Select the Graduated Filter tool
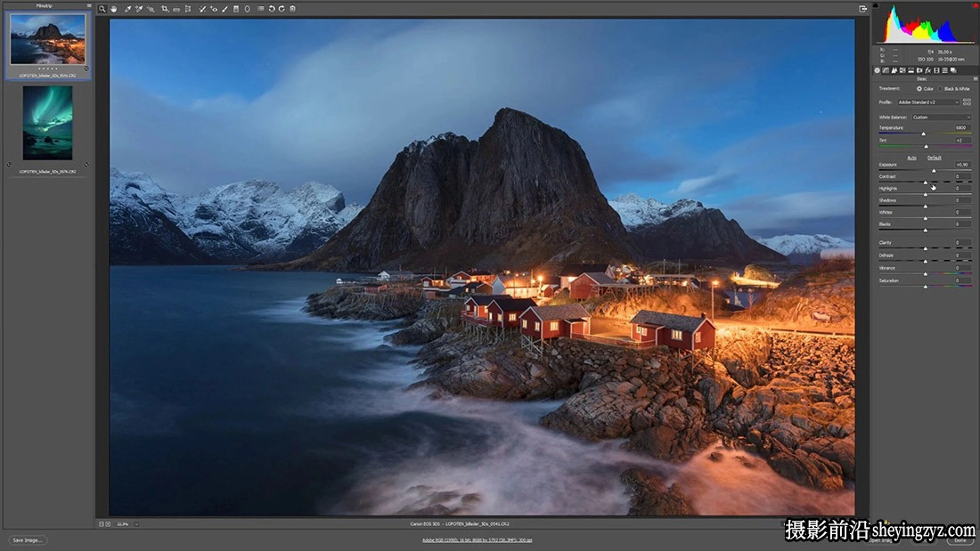980x551 pixels. click(235, 9)
